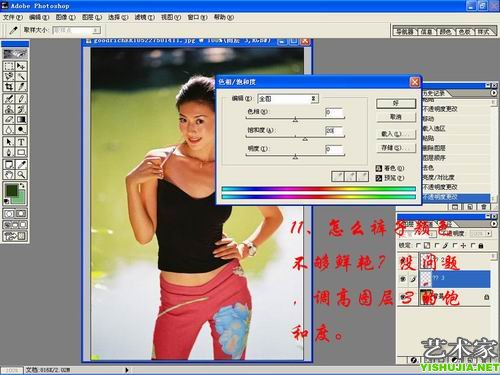Select the Rectangle shape tool

[x=21, y=152]
